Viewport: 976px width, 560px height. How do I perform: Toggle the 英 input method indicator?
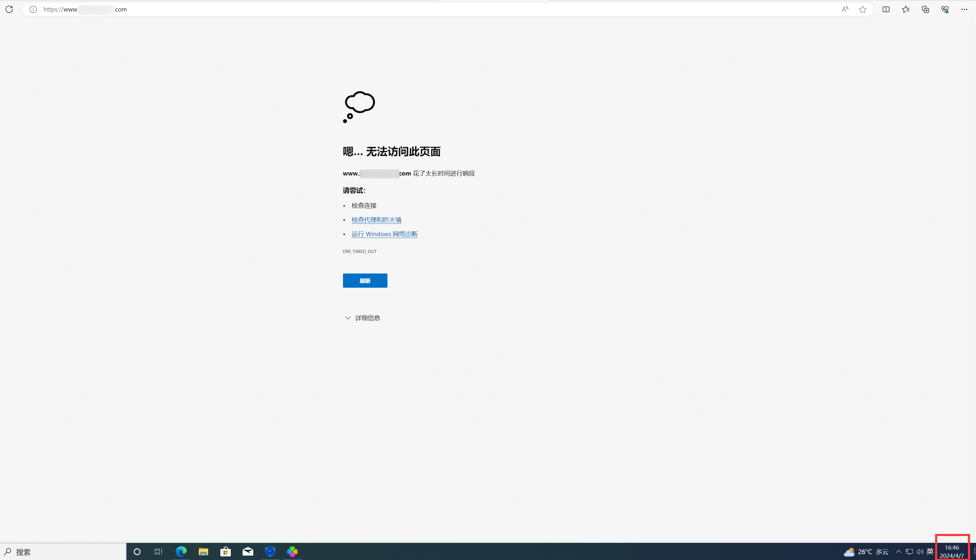point(930,551)
